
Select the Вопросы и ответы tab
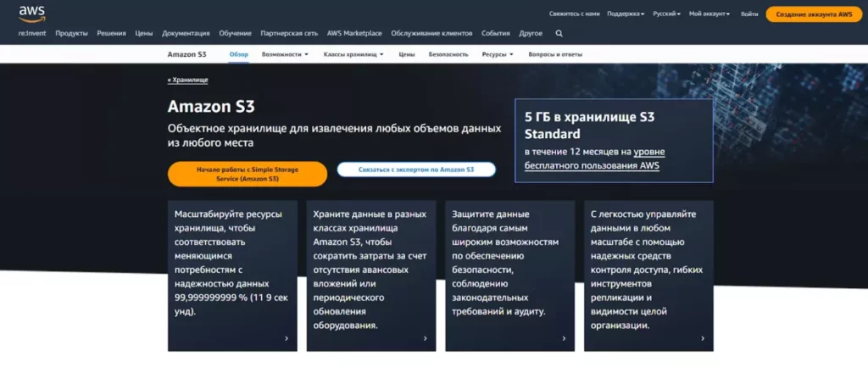[555, 54]
